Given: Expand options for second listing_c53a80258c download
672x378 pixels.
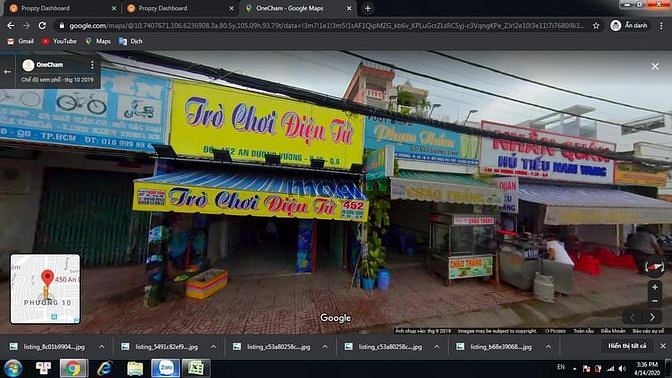Looking at the screenshot, I should pyautogui.click(x=437, y=347).
